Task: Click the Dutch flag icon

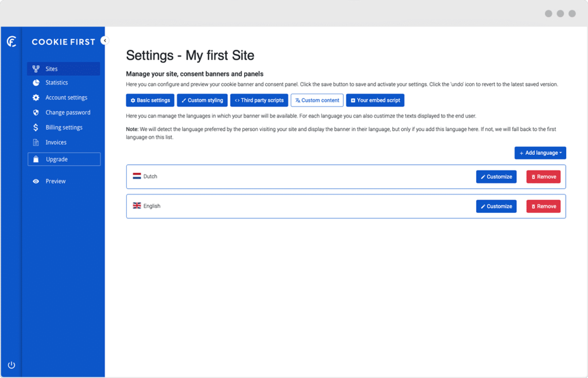Action: pos(137,176)
